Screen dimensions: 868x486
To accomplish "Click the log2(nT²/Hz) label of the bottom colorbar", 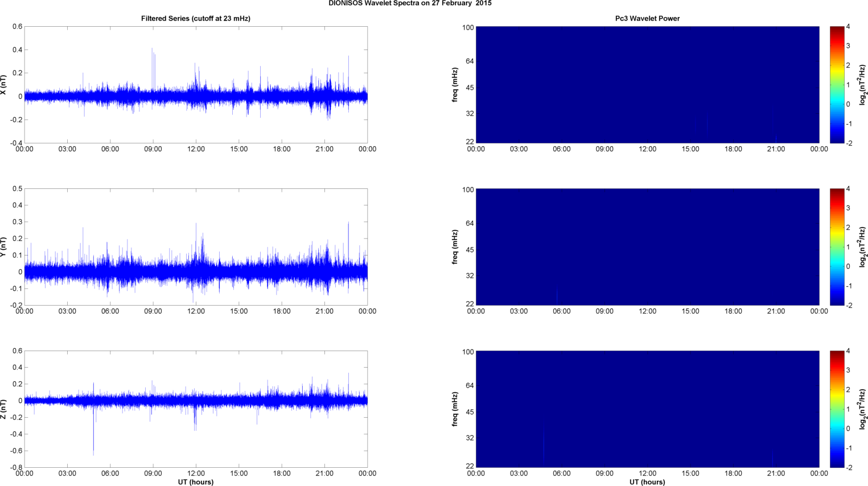I will 862,409.
